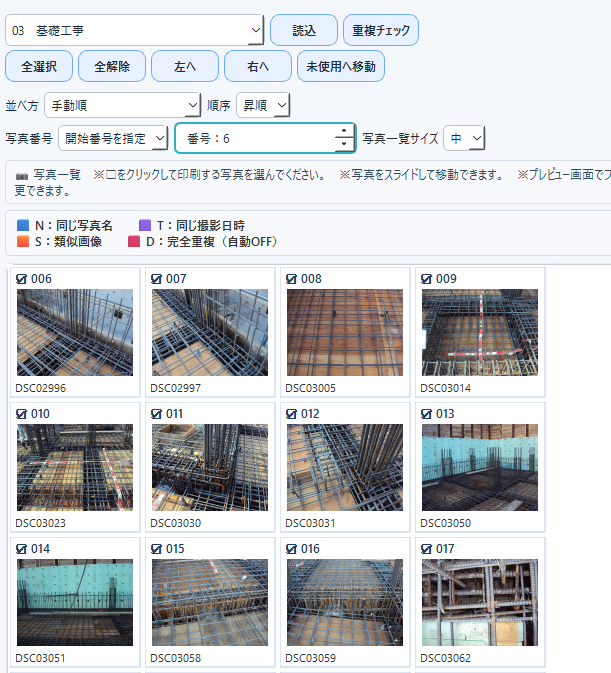Select thumbnail of DSC03050
This screenshot has width=611, height=673.
coord(480,467)
